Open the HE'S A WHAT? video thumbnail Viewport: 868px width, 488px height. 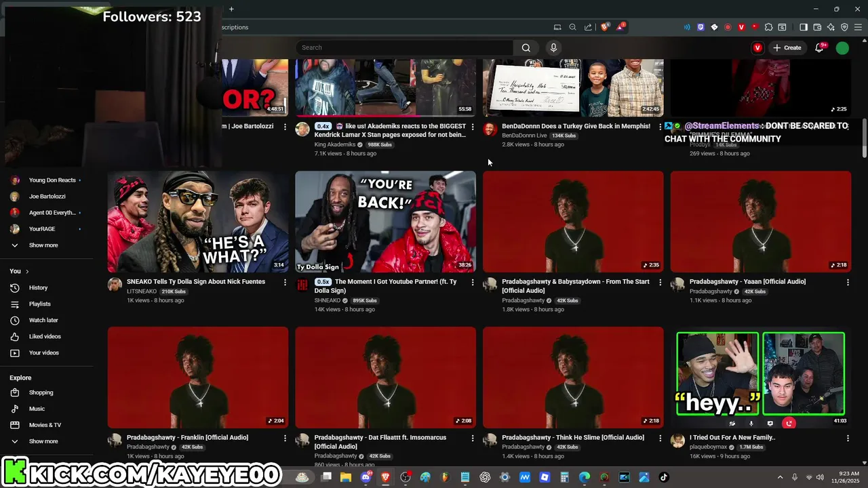198,222
